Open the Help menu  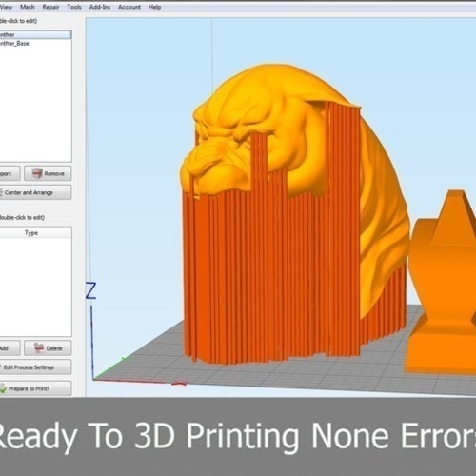coord(154,7)
